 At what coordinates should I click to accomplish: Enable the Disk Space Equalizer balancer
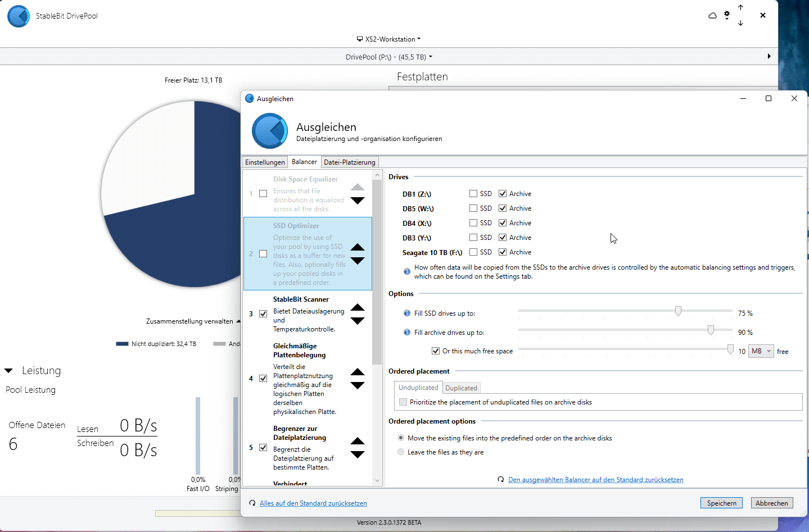[x=263, y=193]
